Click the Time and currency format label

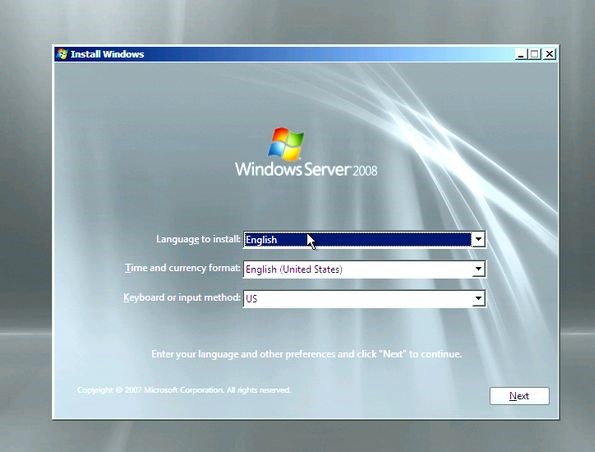(x=183, y=268)
